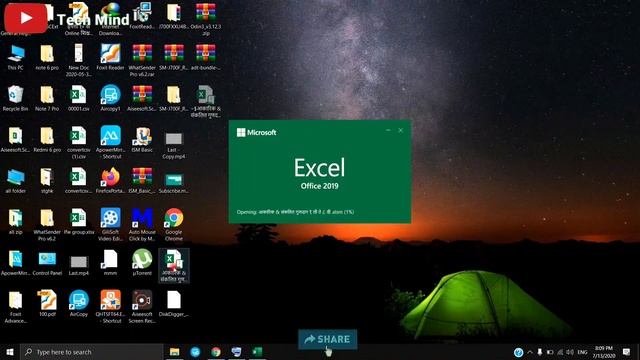
Task: Select the Odin3_v3.12.3.zip archive
Action: 206,19
